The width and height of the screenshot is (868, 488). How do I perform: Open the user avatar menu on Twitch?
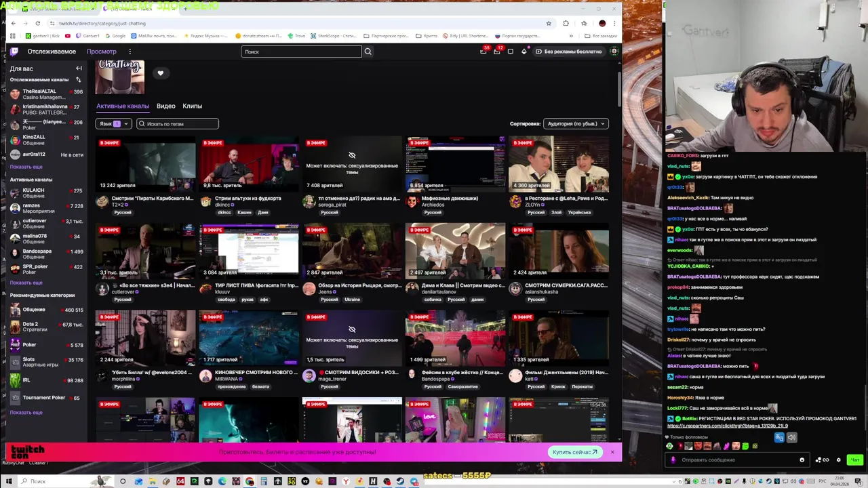point(614,52)
